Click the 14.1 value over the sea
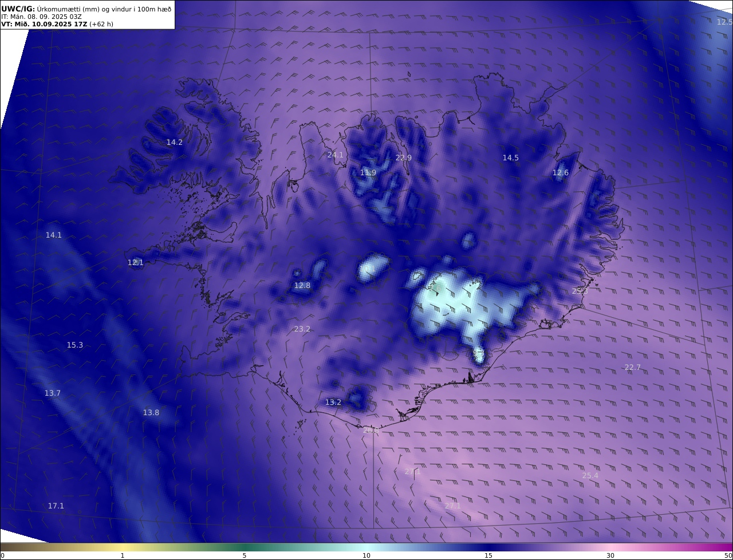Image resolution: width=733 pixels, height=560 pixels. tap(54, 235)
